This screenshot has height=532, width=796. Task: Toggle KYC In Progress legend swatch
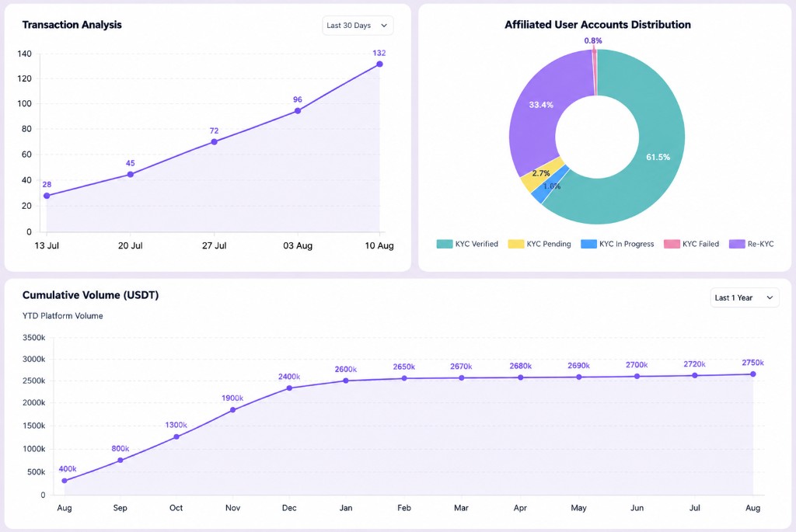point(588,244)
